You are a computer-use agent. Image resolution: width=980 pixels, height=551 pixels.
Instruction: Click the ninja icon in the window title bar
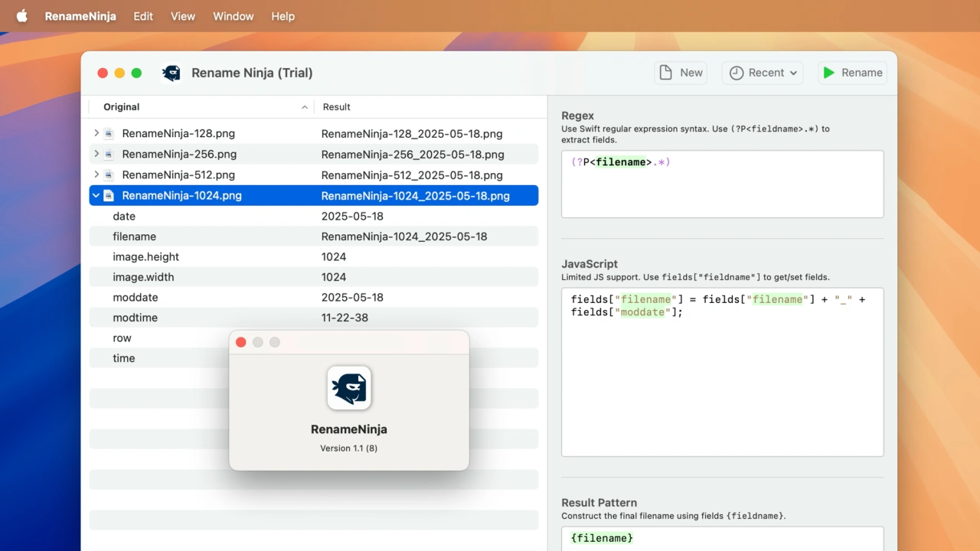point(171,73)
